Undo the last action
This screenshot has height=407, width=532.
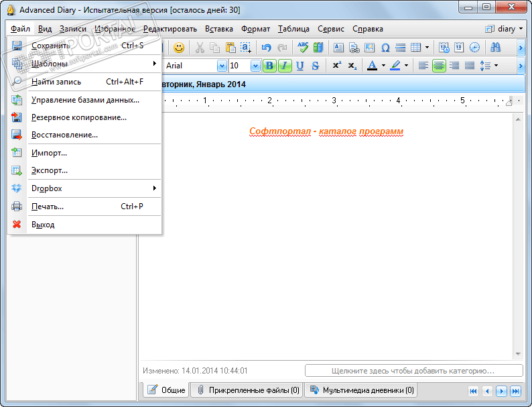click(x=267, y=48)
